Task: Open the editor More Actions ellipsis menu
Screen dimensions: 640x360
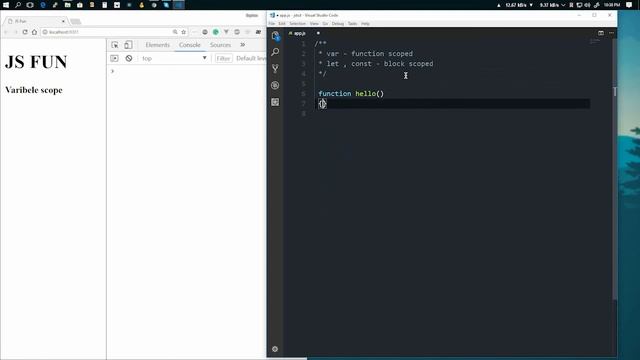Action: 611,33
